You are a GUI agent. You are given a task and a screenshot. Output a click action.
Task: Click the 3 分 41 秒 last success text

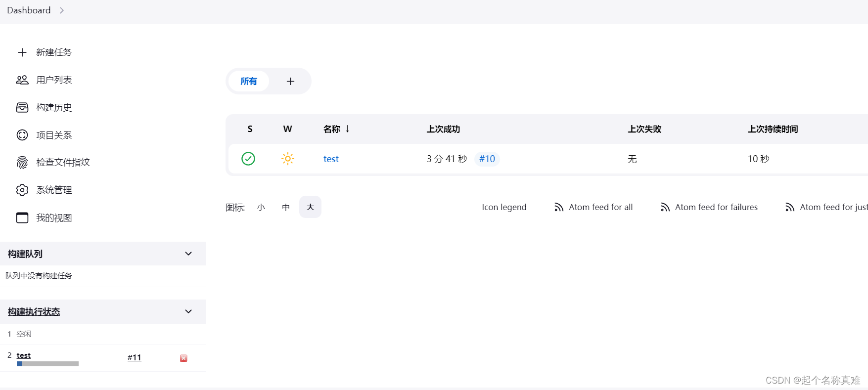click(447, 159)
